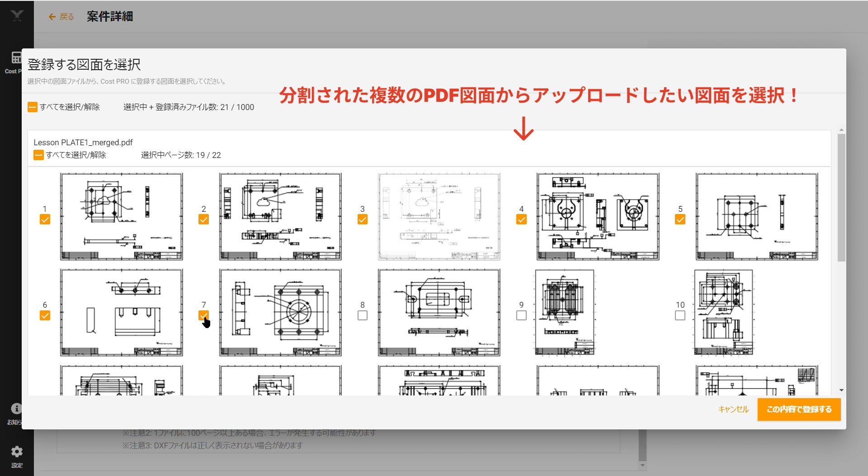Click the background page scrollbar down arrow

(x=642, y=465)
